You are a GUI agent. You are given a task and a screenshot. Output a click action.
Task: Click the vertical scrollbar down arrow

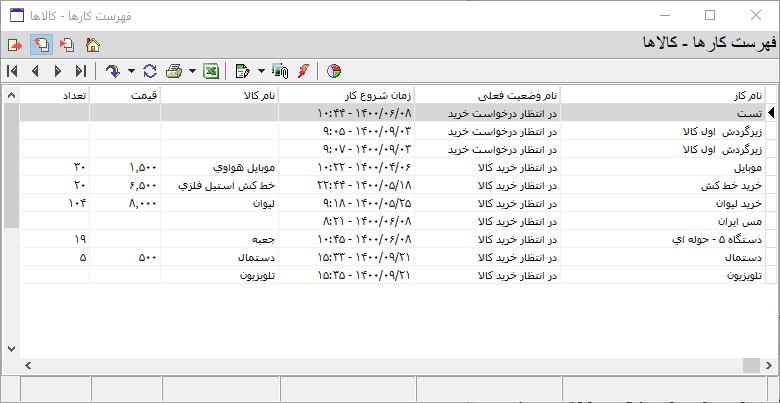tap(11, 349)
